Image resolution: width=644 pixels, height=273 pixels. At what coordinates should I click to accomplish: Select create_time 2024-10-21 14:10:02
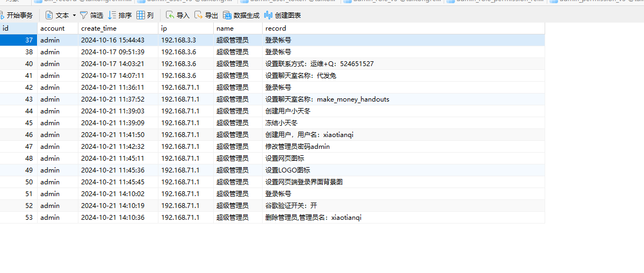[x=118, y=193]
